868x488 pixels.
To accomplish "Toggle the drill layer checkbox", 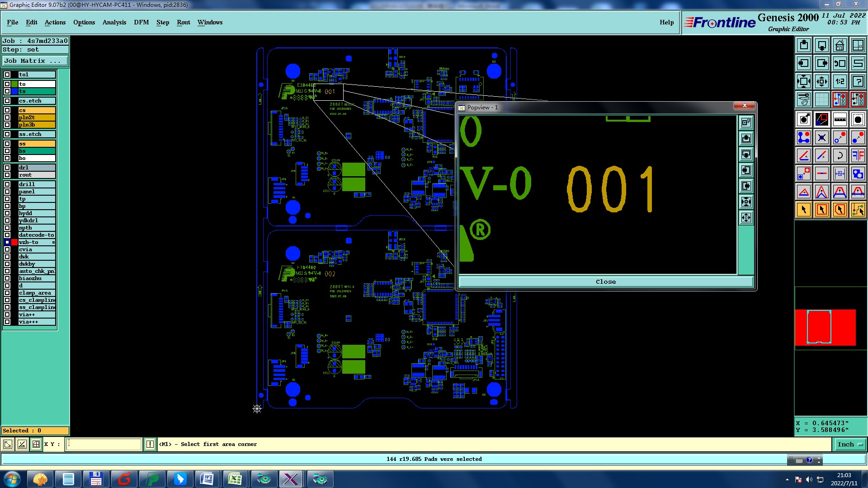I will pyautogui.click(x=7, y=184).
